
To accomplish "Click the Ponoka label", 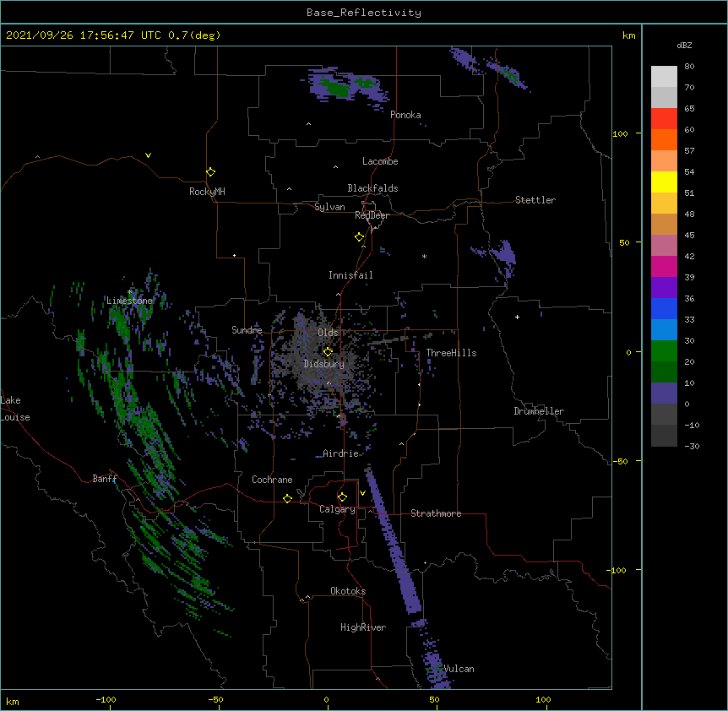I will coord(405,115).
